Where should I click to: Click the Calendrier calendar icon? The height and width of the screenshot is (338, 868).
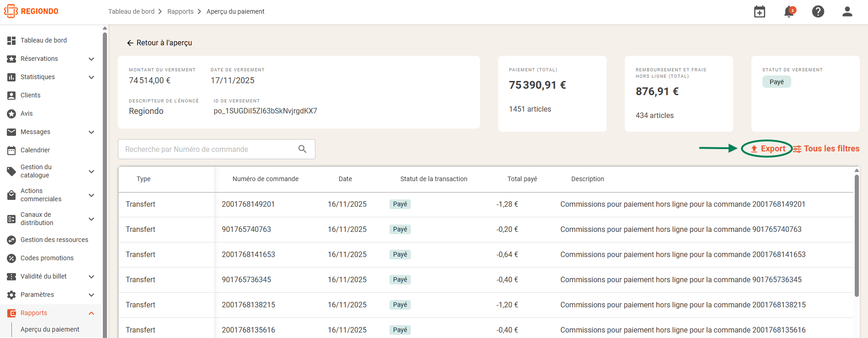point(11,150)
